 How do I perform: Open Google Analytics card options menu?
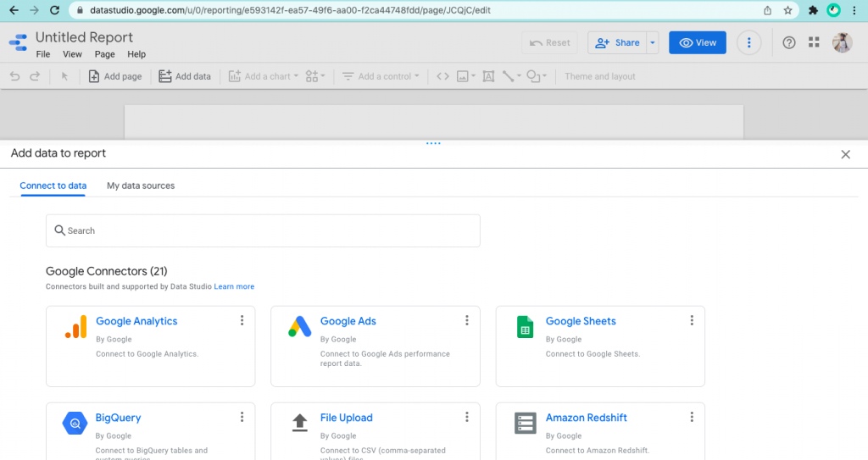click(x=242, y=320)
